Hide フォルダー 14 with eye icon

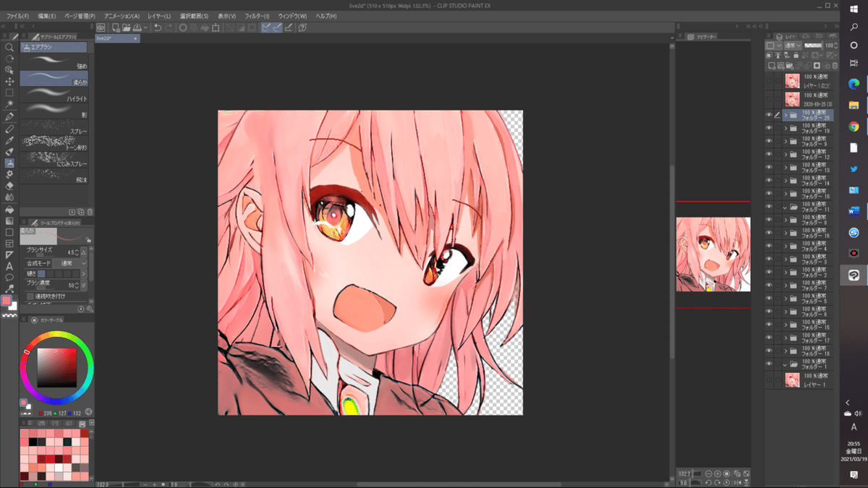coord(768,181)
